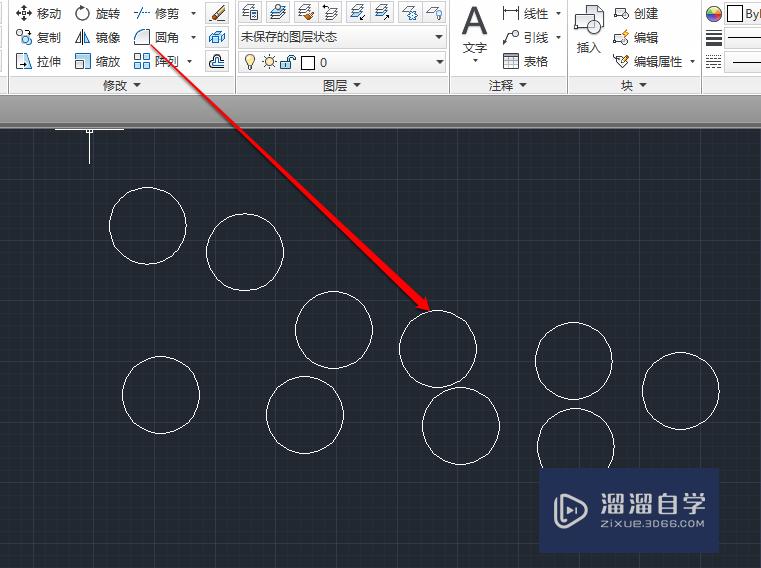Open the Text (文字) dropdown arrow
761x568 pixels.
pyautogui.click(x=475, y=60)
